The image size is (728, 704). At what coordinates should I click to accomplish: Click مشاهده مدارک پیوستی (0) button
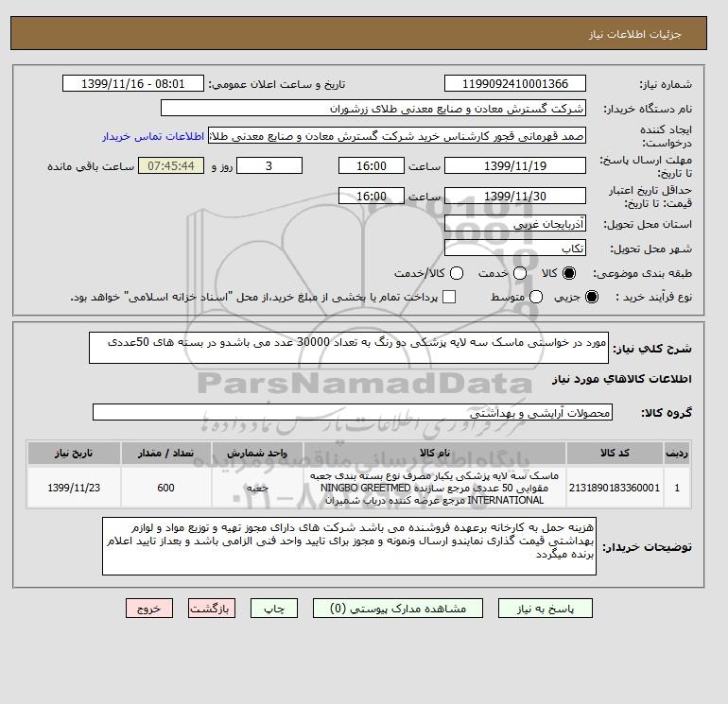[398, 609]
